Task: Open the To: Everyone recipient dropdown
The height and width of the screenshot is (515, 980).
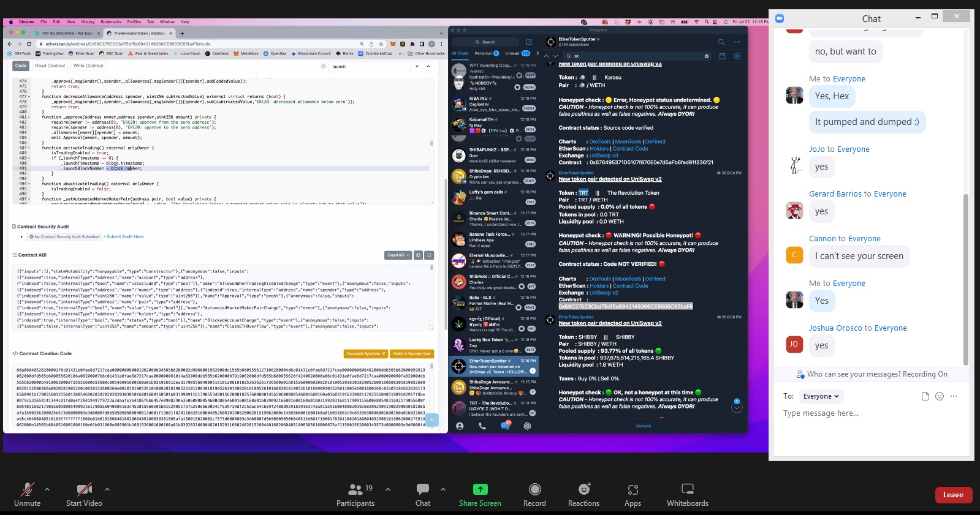Action: 821,396
